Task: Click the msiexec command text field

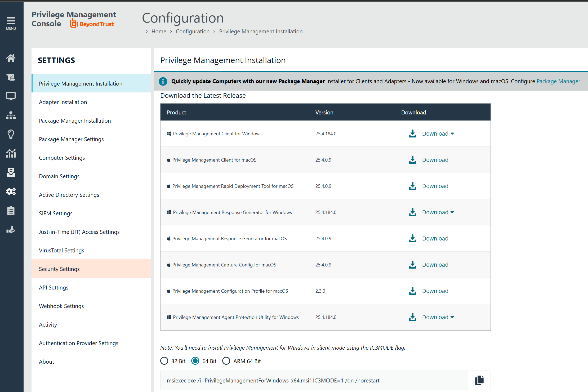Action: 314,380
